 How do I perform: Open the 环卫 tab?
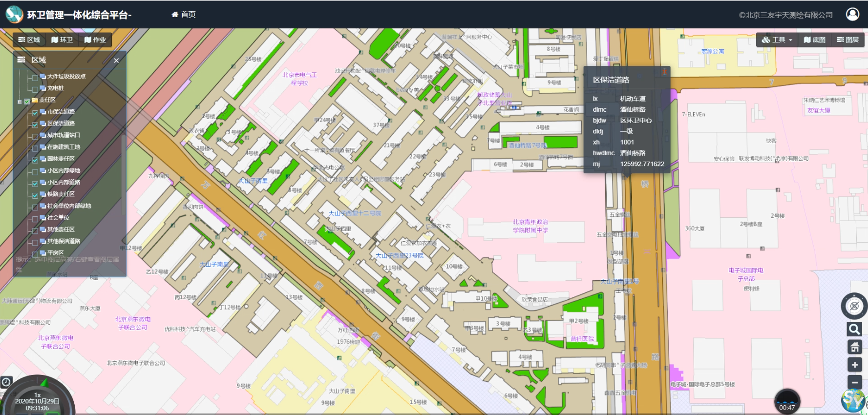tap(62, 40)
